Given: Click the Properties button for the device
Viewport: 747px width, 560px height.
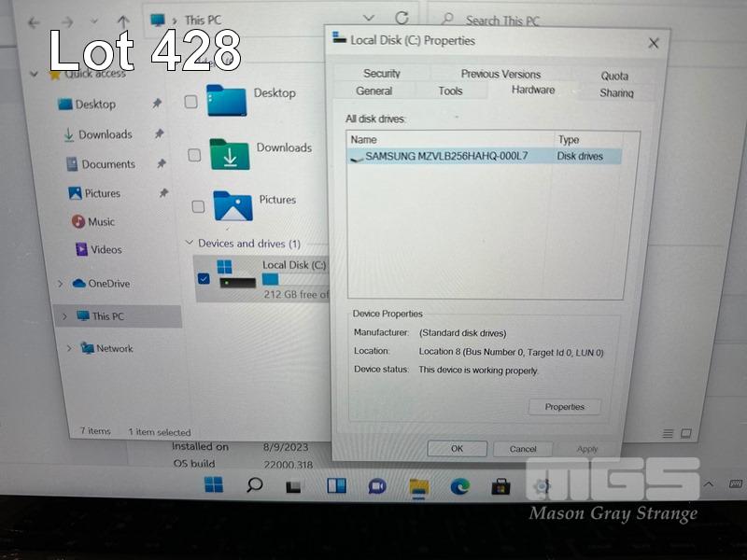Looking at the screenshot, I should point(564,407).
